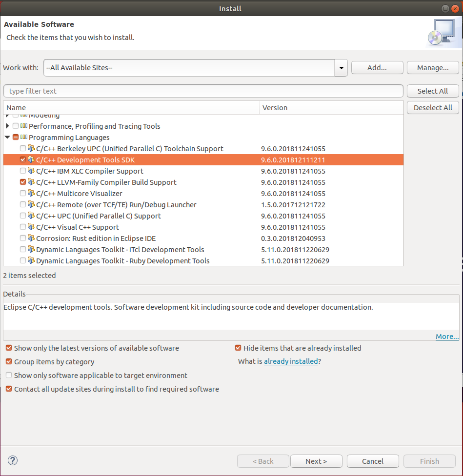Image resolution: width=463 pixels, height=476 pixels.
Task: Uncheck Hide items that are already installed
Action: 238,348
